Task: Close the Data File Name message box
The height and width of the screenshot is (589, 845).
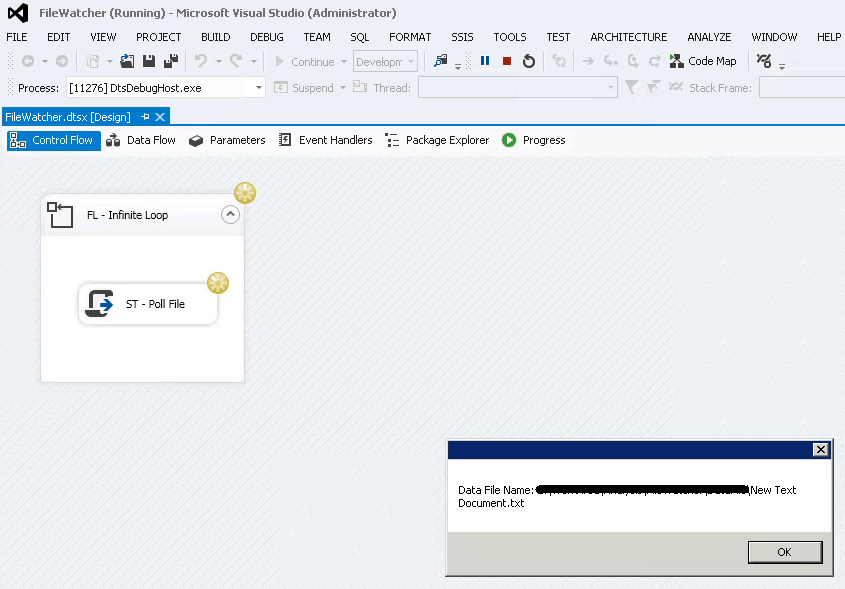Action: pos(821,450)
